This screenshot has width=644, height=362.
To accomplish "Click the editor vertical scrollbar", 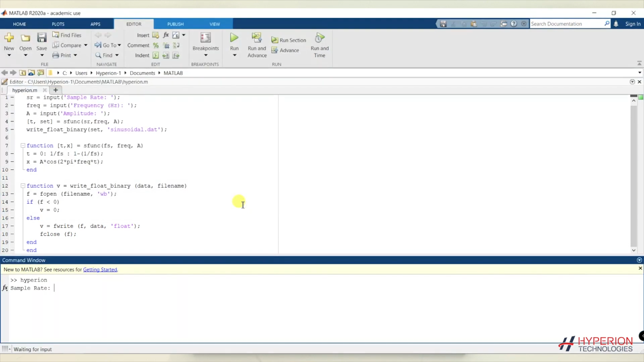I will [633, 176].
